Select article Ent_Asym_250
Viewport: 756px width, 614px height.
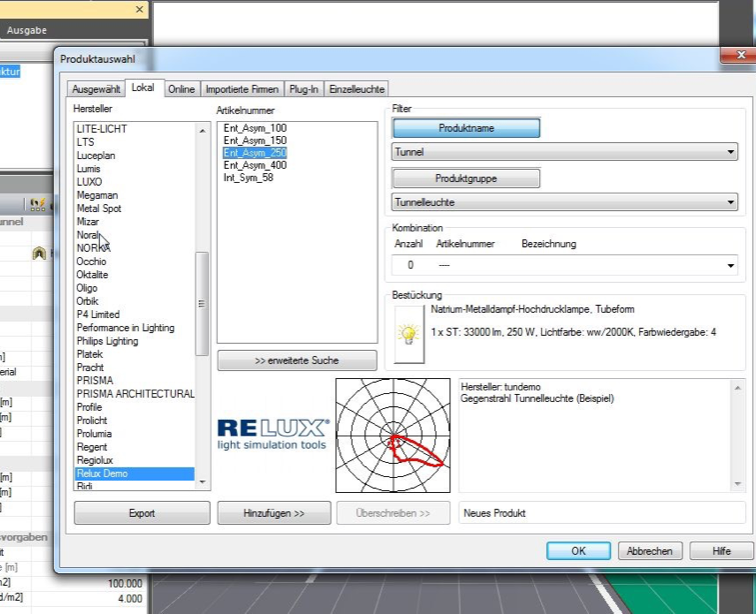tap(255, 152)
